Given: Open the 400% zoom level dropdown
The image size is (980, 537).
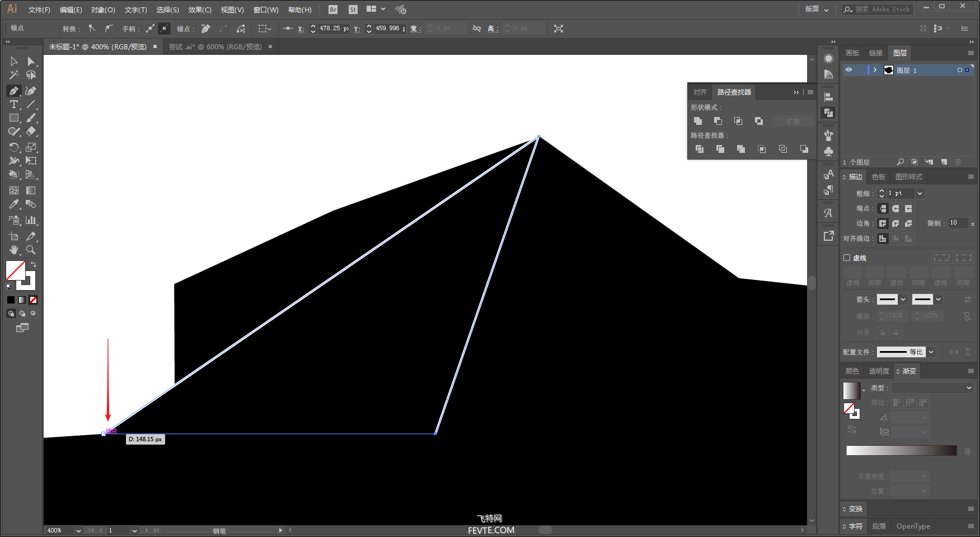Looking at the screenshot, I should pyautogui.click(x=78, y=530).
